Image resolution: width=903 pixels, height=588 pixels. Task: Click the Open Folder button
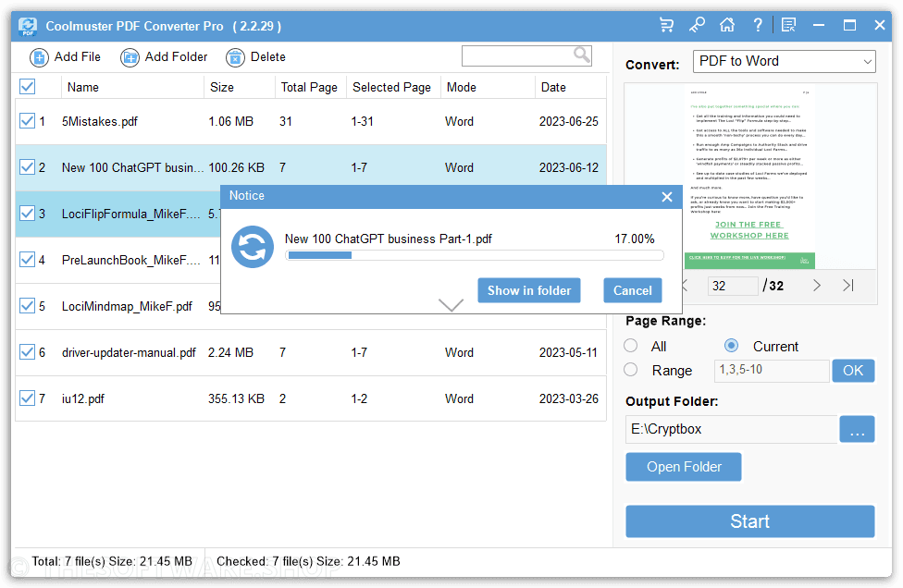tap(684, 467)
